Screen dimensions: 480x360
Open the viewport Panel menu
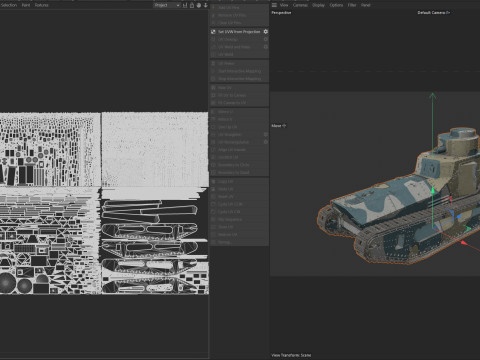366,5
